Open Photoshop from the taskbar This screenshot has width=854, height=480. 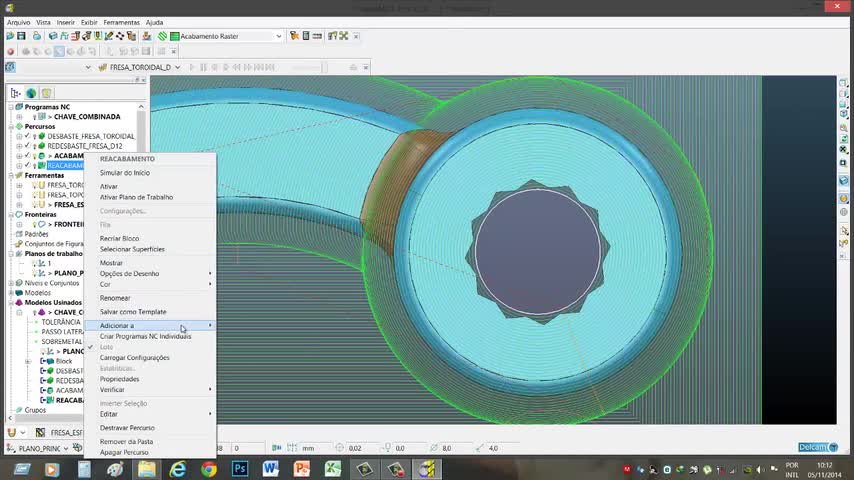240,469
